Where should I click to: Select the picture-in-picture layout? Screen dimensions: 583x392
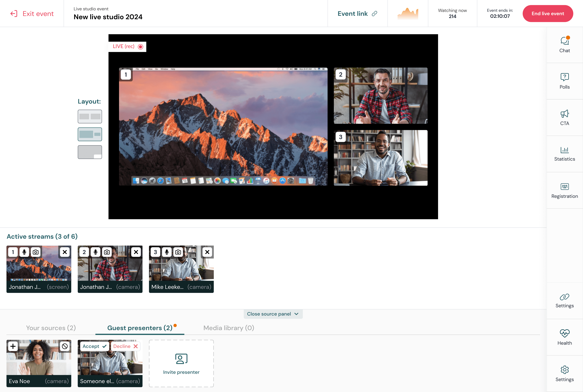tap(90, 152)
